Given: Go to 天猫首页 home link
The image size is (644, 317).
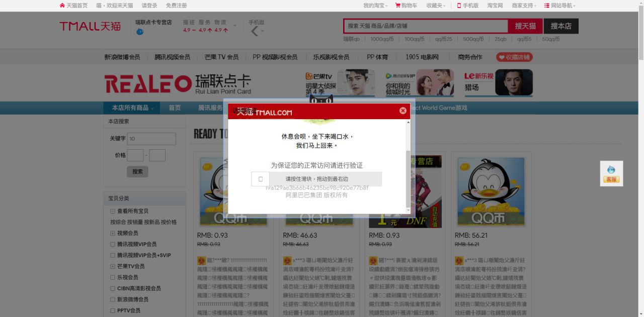Looking at the screenshot, I should 73,6.
